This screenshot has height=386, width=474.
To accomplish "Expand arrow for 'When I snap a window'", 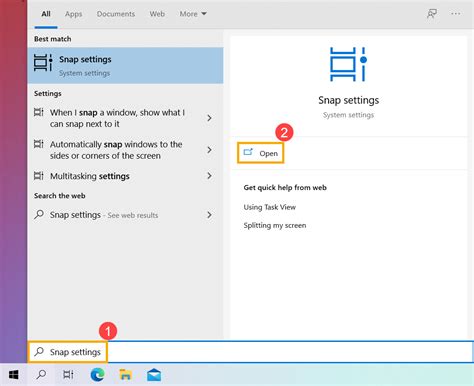I will click(x=209, y=118).
